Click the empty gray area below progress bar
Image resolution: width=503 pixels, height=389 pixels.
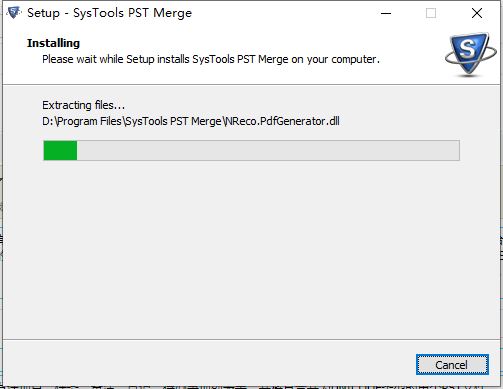coord(251,250)
